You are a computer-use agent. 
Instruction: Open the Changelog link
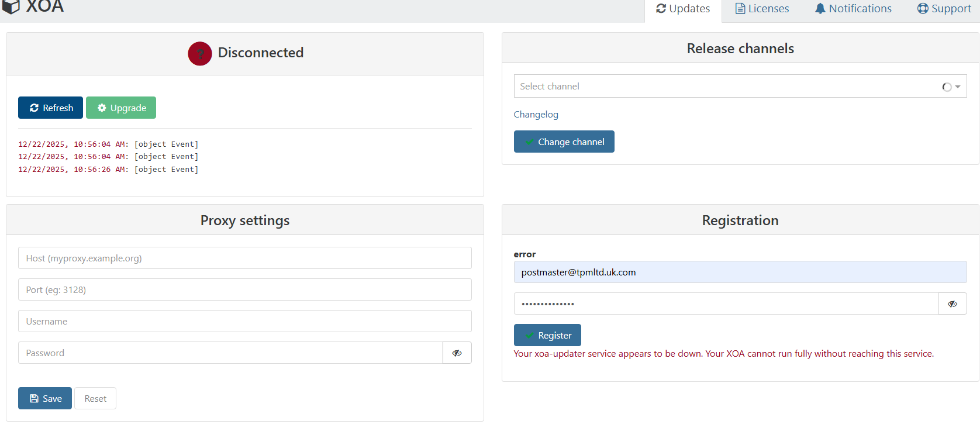(x=536, y=115)
